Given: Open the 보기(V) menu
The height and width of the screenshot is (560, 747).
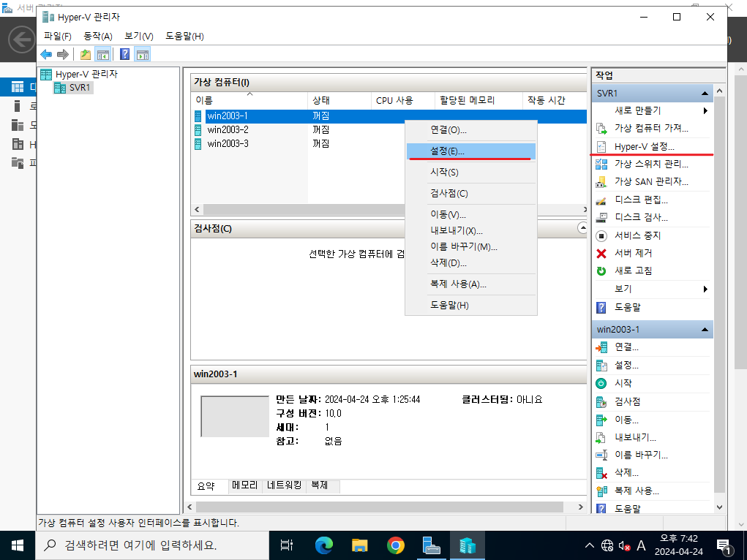Looking at the screenshot, I should click(x=138, y=37).
